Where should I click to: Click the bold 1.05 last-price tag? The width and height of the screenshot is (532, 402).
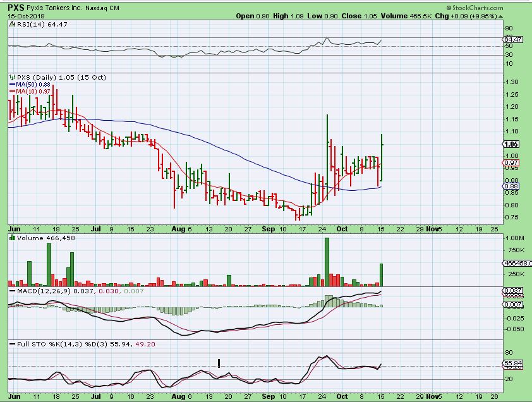(x=511, y=144)
